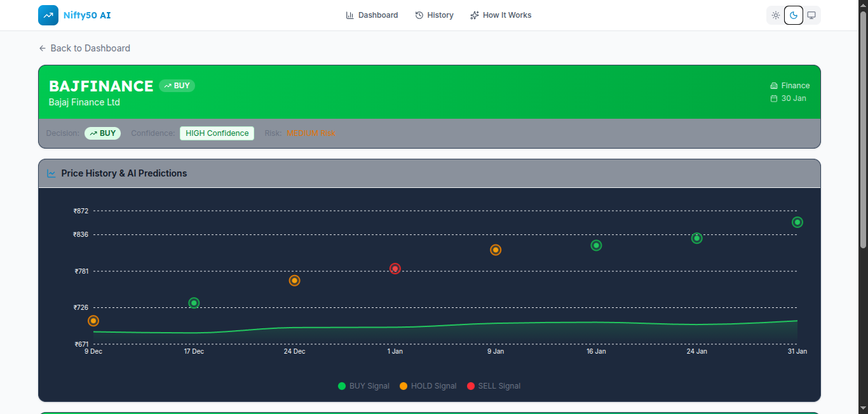Open the History page
This screenshot has width=868, height=414.
click(434, 15)
